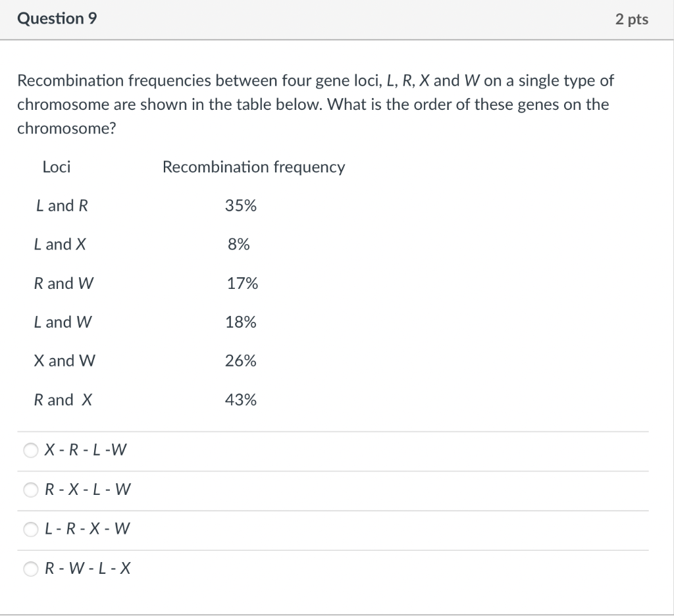Image resolution: width=674 pixels, height=616 pixels.
Task: Select the X - R - L - W option
Action: point(30,450)
